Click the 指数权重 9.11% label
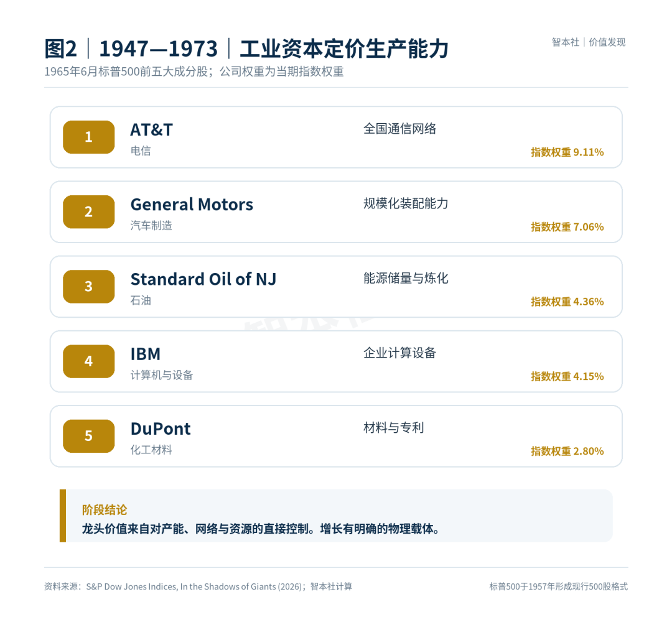The width and height of the screenshot is (672, 630). point(567,152)
